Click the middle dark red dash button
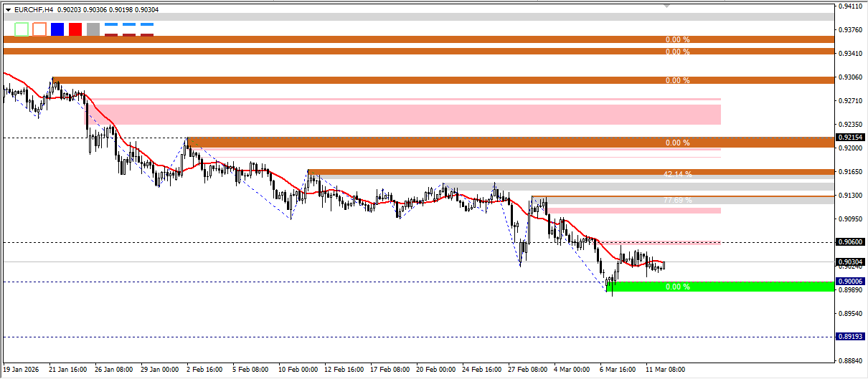 [129, 34]
